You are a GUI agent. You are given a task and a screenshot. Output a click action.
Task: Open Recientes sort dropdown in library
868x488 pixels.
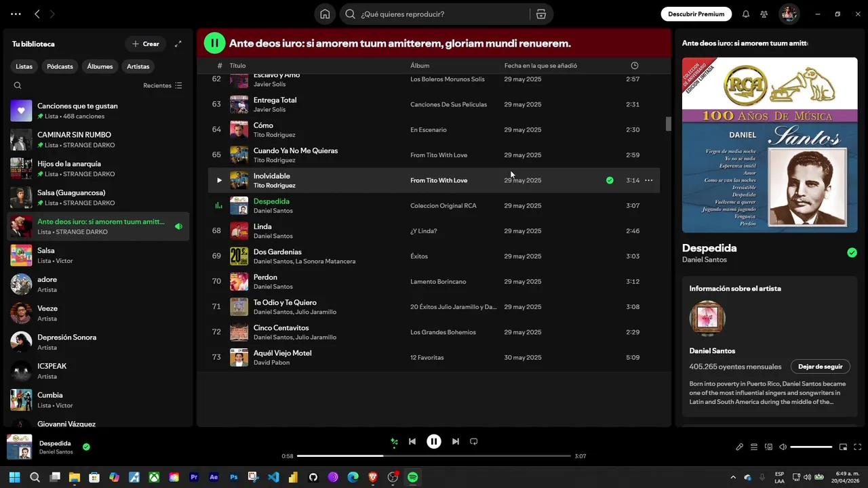(x=163, y=85)
